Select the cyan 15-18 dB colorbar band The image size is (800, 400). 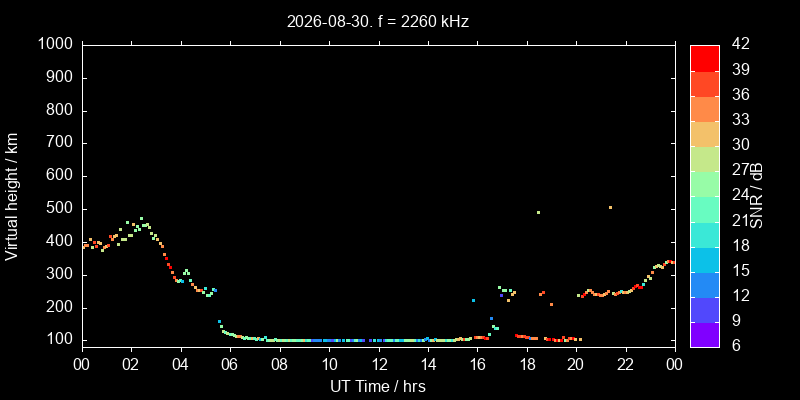(x=705, y=259)
